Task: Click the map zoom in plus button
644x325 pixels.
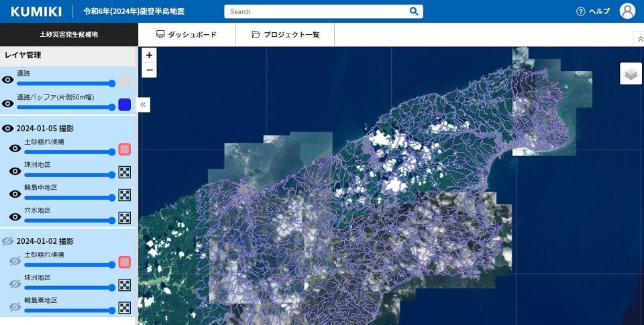Action: point(149,56)
